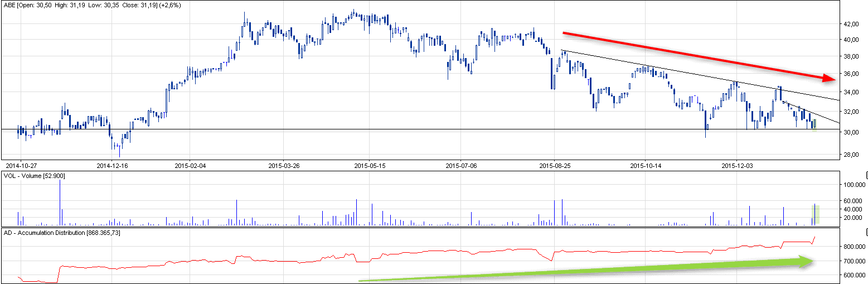
Task: Select the green upward trend arrow
Action: pyautogui.click(x=585, y=271)
